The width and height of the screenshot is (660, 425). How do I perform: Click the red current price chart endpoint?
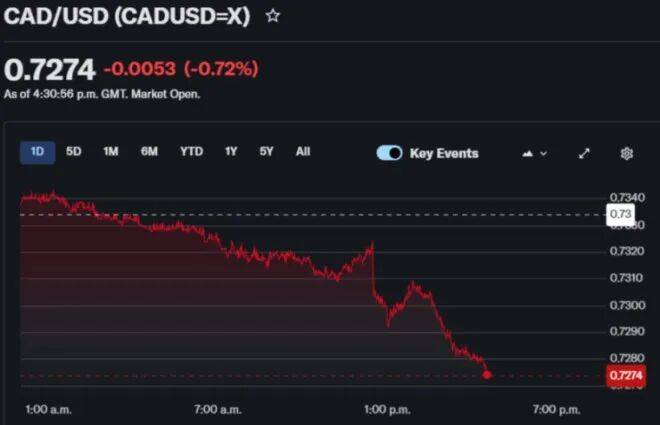pyautogui.click(x=487, y=375)
